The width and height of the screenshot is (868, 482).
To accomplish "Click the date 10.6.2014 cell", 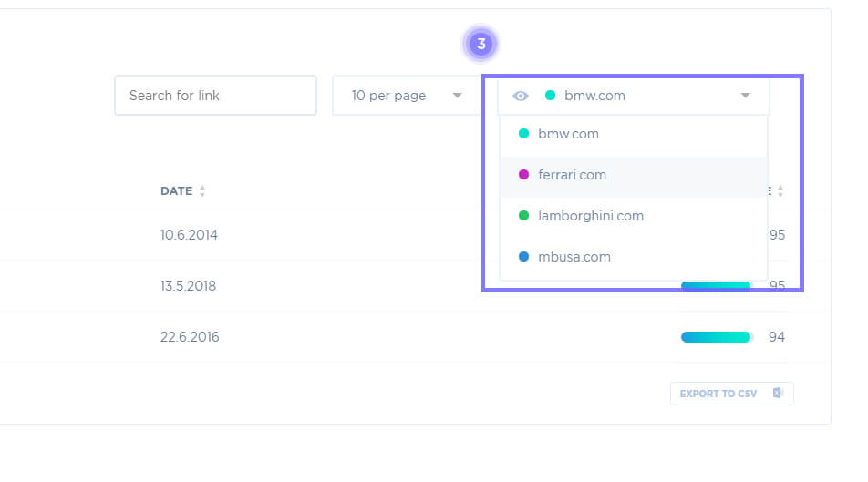I will [189, 235].
